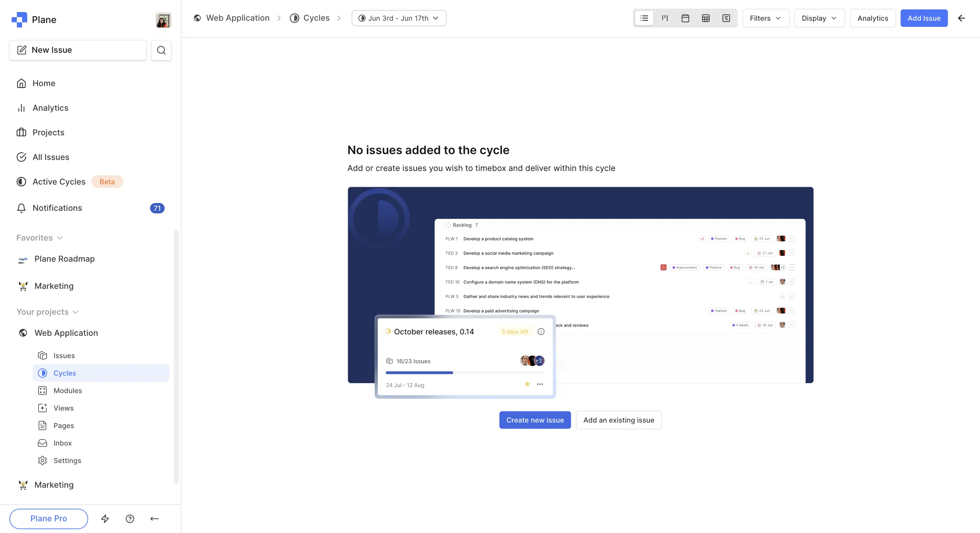
Task: Switch to kanban board layout
Action: pos(665,18)
